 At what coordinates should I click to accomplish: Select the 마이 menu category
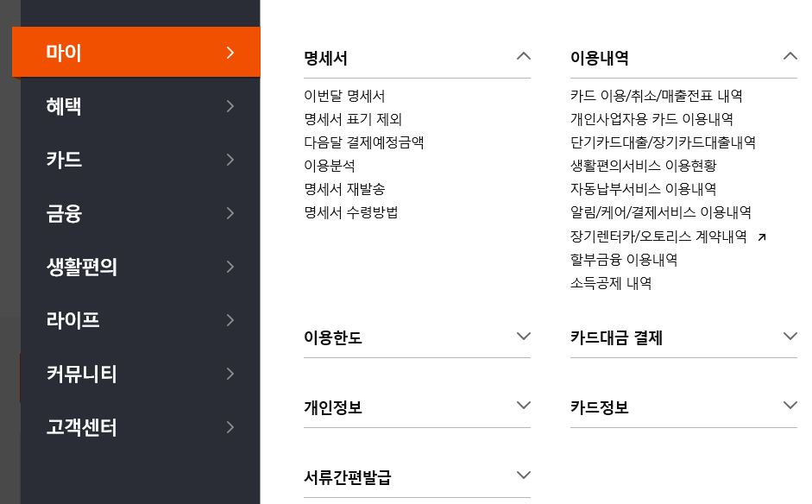click(136, 53)
